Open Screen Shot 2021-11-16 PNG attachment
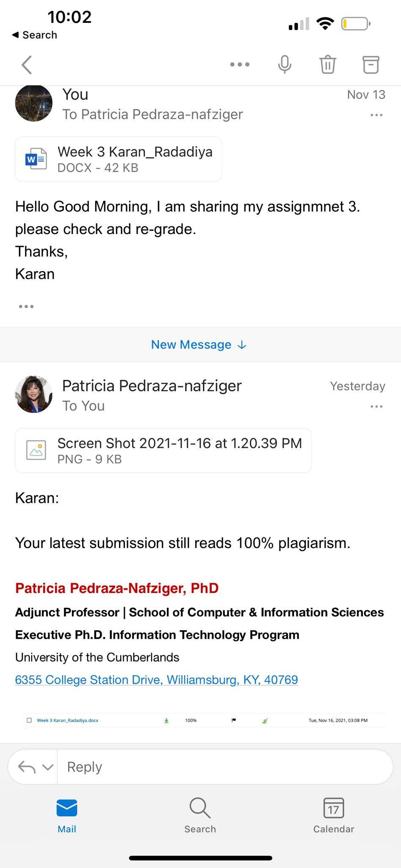The width and height of the screenshot is (401, 868). [x=163, y=451]
